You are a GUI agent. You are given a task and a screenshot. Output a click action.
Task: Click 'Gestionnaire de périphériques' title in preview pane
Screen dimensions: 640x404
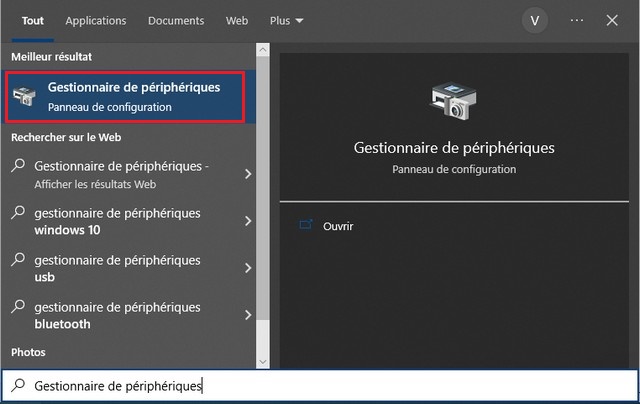(454, 148)
